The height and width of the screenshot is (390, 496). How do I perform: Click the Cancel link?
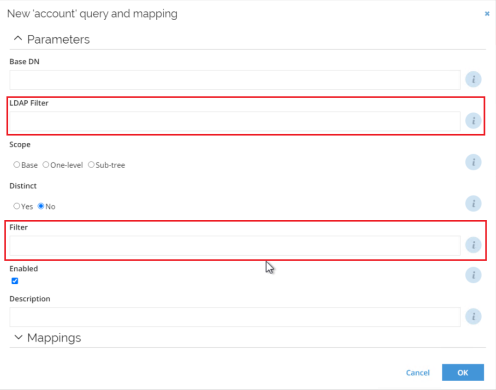(418, 373)
